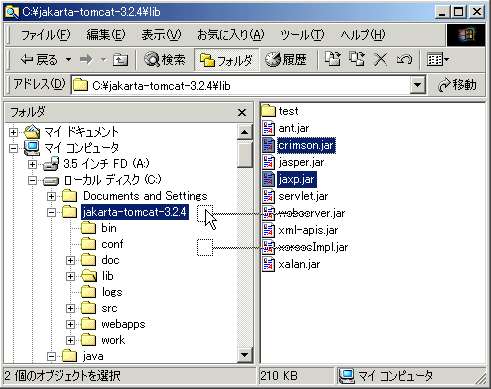Click the 210 KB status bar text

279,376
